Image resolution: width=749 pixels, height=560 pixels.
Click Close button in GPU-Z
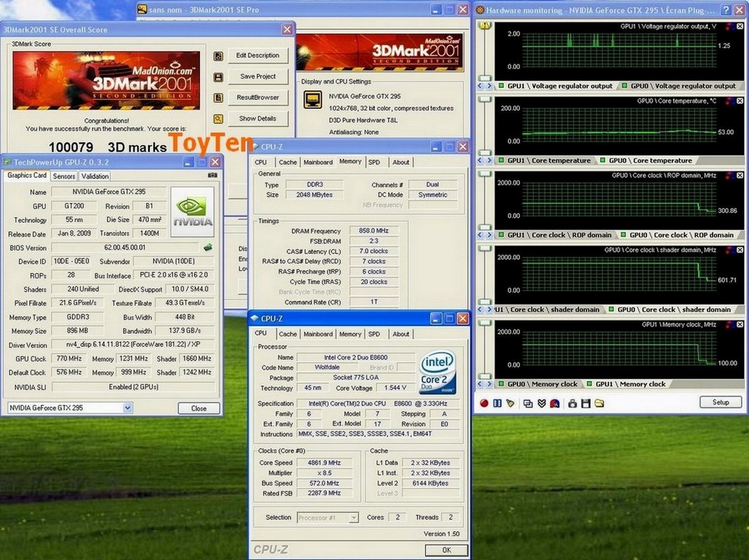pos(199,408)
